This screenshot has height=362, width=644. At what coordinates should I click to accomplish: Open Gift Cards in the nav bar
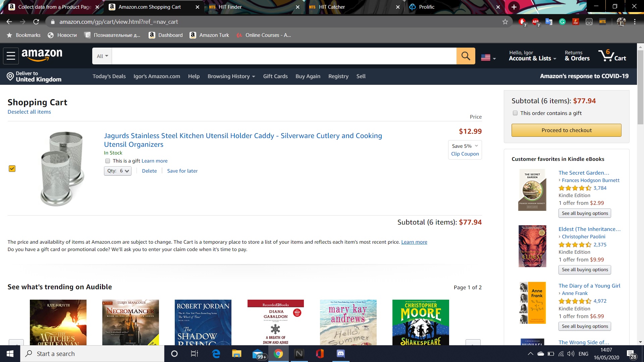[275, 76]
